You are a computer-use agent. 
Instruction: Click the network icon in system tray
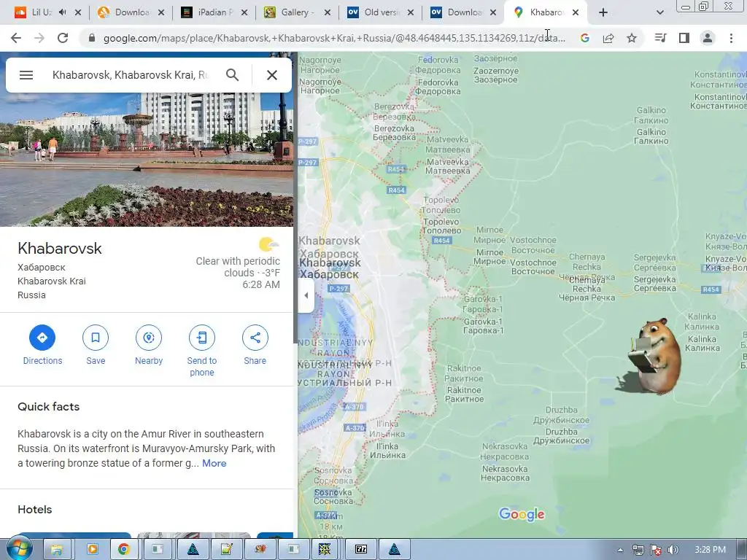tap(638, 550)
